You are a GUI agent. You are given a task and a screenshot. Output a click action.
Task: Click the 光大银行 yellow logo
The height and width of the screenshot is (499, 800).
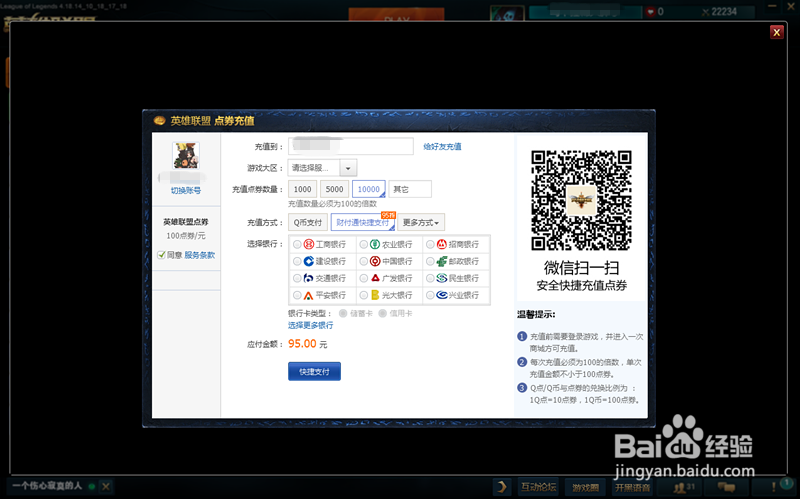[x=375, y=295]
